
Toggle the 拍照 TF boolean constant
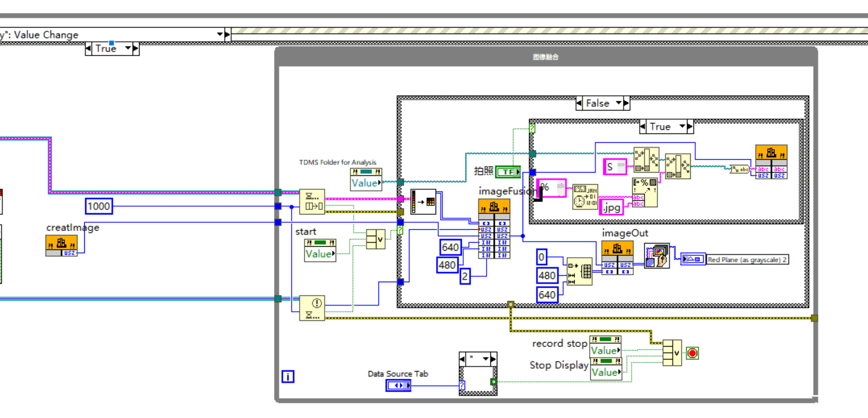coord(508,172)
